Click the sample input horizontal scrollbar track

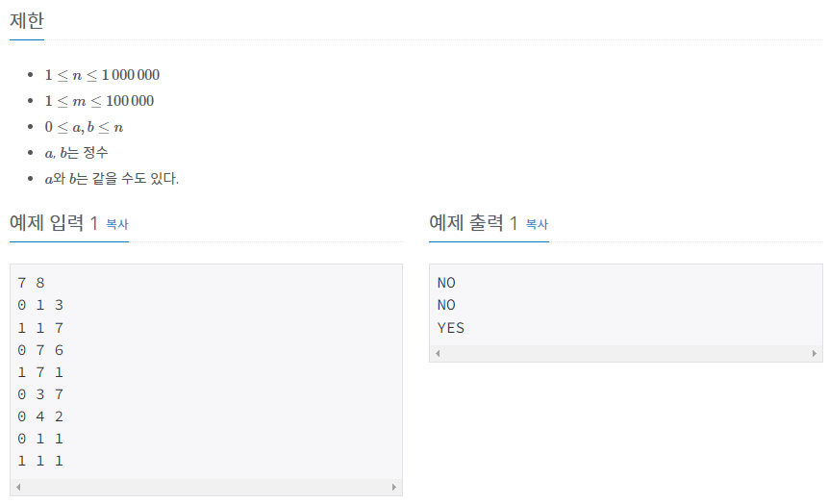(x=206, y=487)
